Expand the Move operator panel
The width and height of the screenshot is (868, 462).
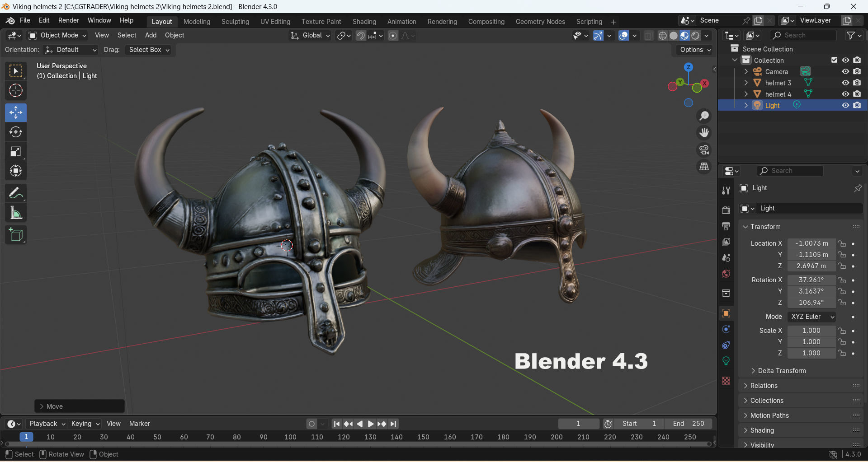click(80, 406)
